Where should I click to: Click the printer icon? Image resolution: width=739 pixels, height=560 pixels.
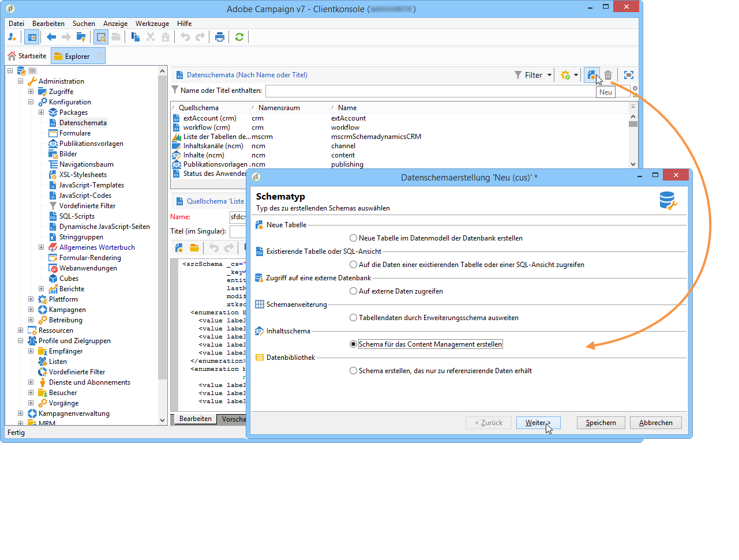tap(220, 37)
